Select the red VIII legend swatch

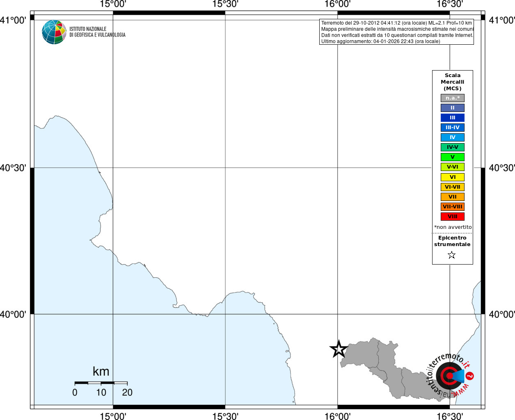click(x=453, y=217)
